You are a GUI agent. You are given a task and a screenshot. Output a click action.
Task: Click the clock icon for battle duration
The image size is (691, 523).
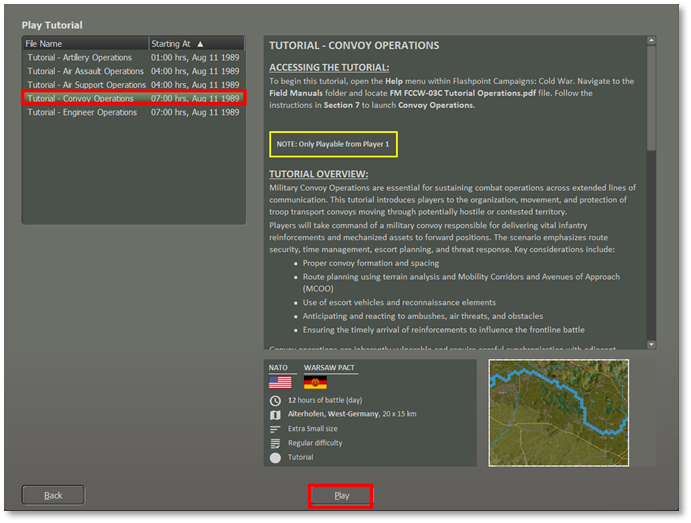point(275,401)
